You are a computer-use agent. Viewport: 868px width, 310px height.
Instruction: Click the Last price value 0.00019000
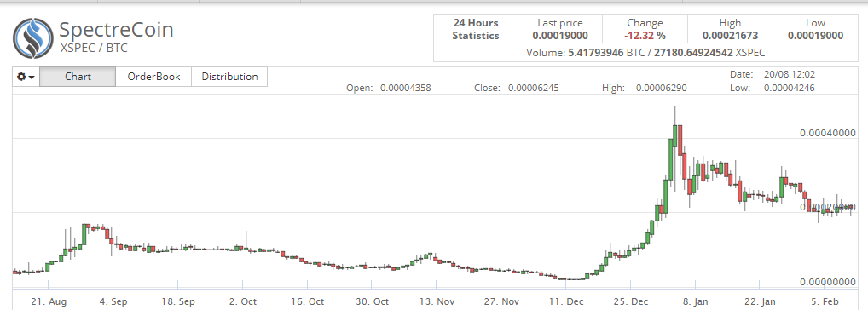(560, 36)
